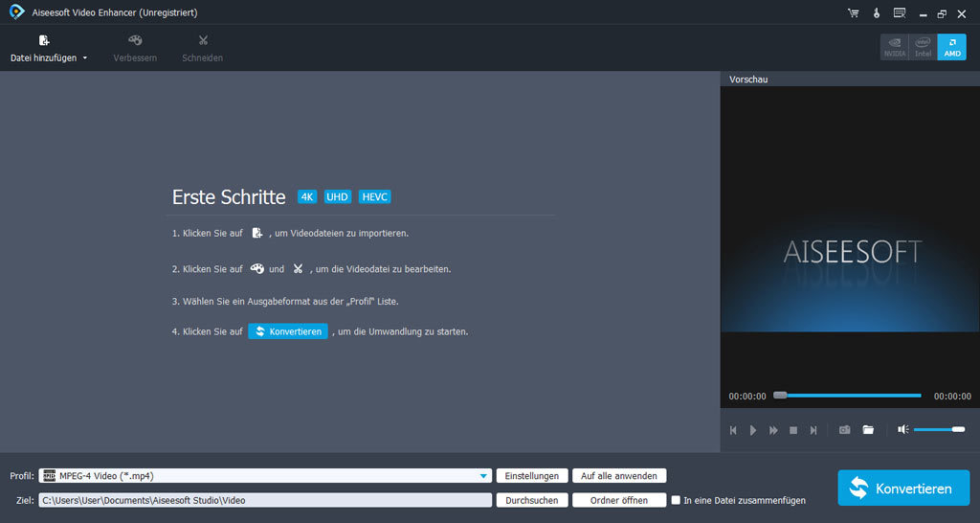Open the feedback menu icon in title bar

pos(900,13)
